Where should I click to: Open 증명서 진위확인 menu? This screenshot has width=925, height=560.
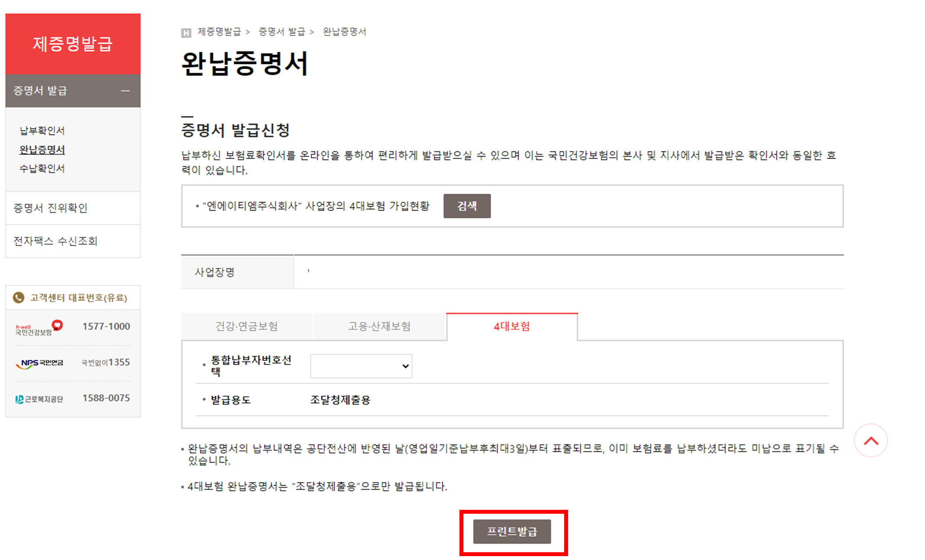coord(51,208)
